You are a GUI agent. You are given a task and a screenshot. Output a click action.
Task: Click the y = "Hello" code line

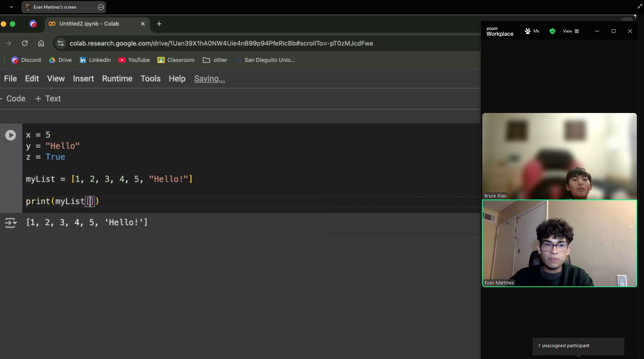point(53,146)
